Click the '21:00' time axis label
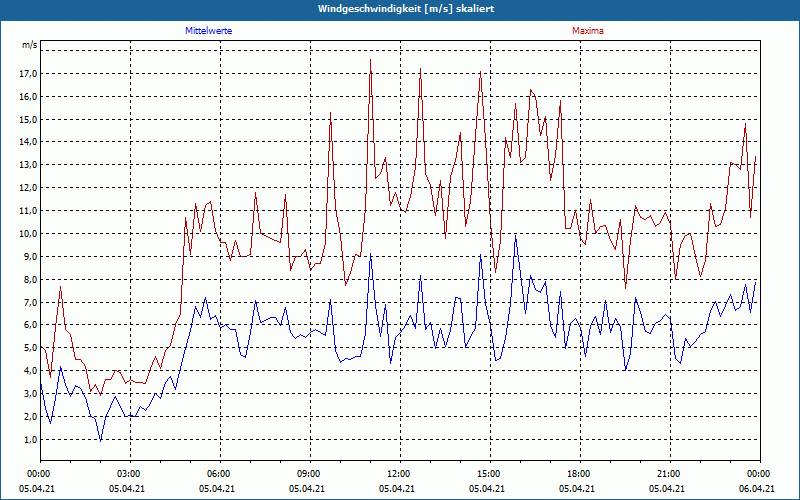Viewport: 800px width, 500px height. coord(667,474)
